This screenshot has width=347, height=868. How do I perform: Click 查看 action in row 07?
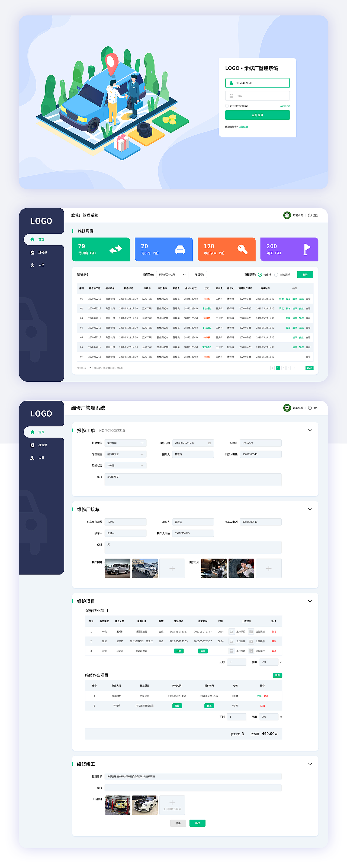(308, 356)
